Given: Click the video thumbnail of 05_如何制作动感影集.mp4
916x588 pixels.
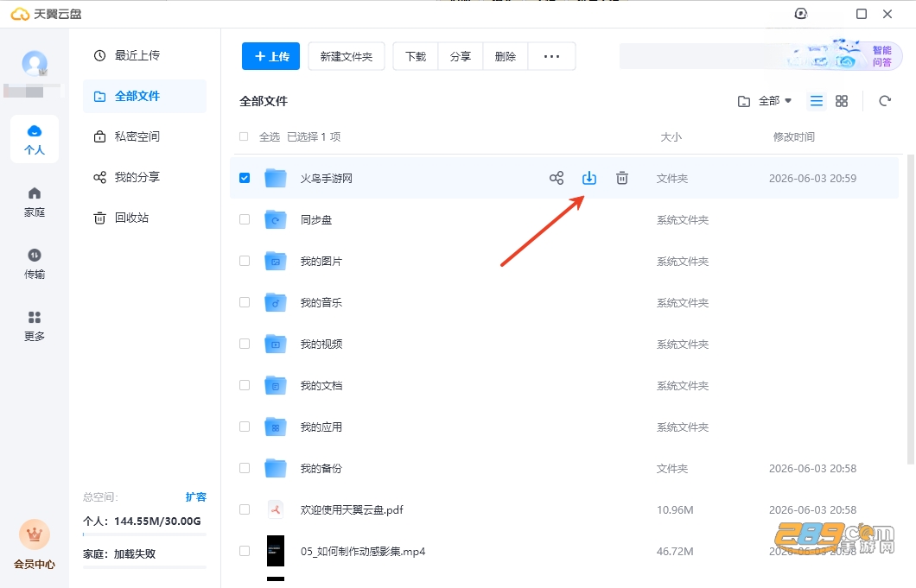Looking at the screenshot, I should click(275, 551).
